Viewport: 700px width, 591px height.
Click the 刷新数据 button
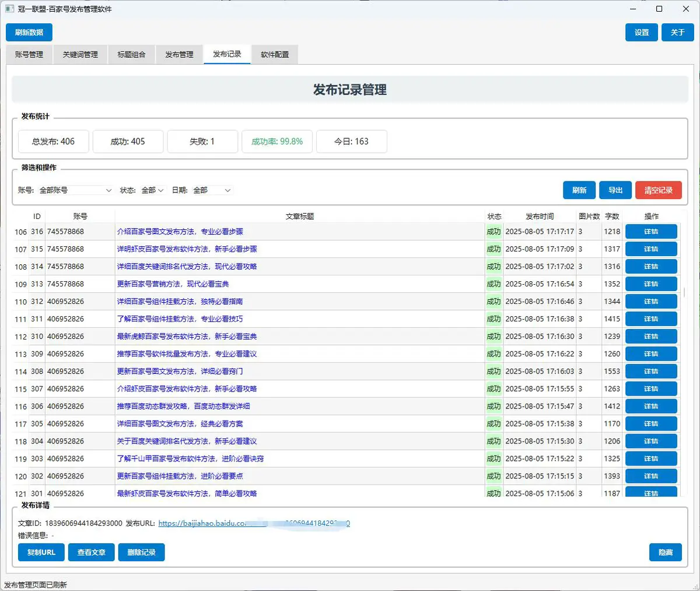click(x=29, y=33)
